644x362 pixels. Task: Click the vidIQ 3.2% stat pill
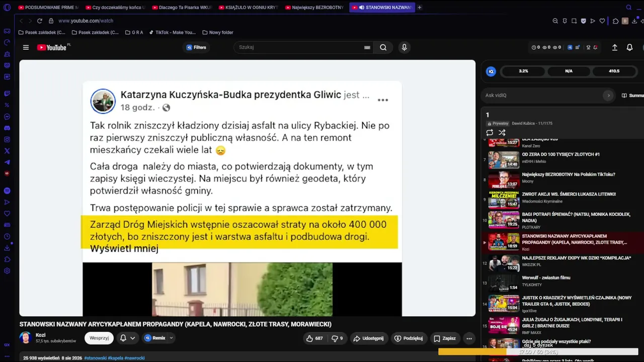524,71
